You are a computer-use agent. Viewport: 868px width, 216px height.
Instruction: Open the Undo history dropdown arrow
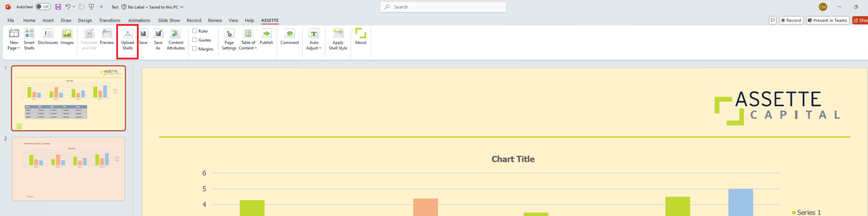pyautogui.click(x=73, y=7)
